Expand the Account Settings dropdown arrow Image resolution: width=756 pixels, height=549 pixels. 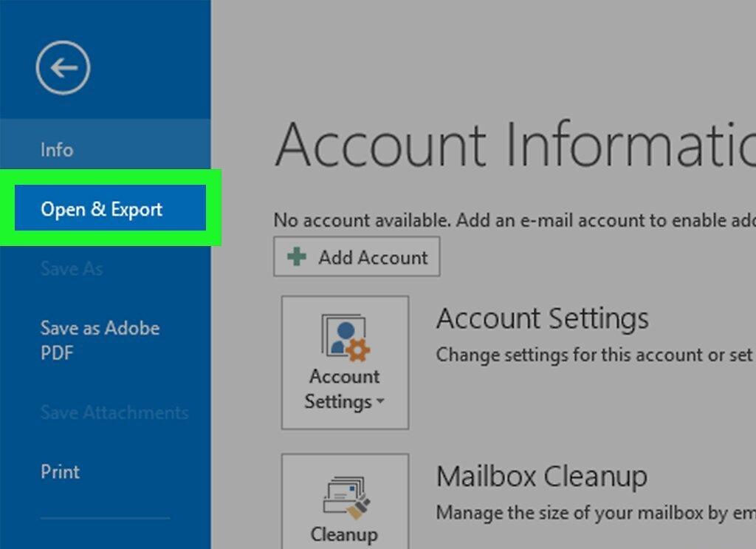[x=380, y=401]
